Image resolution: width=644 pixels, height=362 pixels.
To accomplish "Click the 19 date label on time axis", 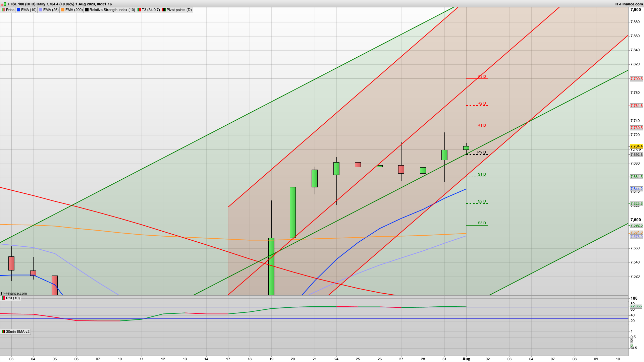I will pos(271,359).
